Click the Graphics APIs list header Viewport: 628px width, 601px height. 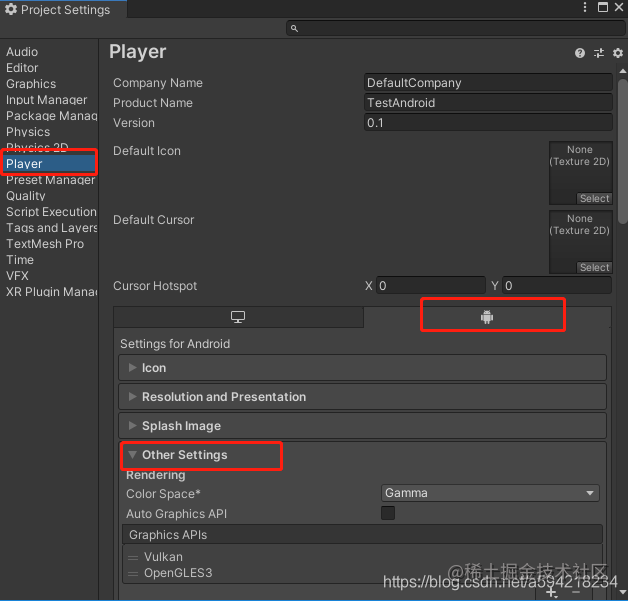click(362, 535)
